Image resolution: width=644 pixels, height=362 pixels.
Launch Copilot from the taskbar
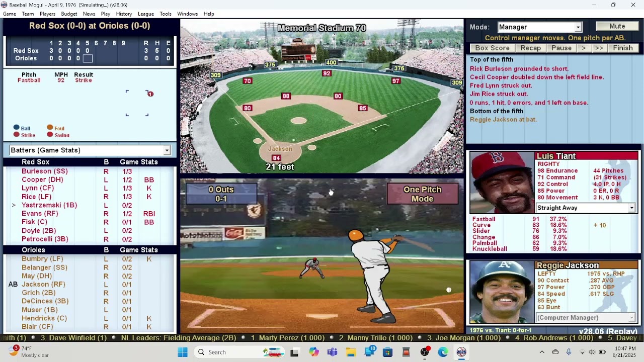(x=314, y=352)
